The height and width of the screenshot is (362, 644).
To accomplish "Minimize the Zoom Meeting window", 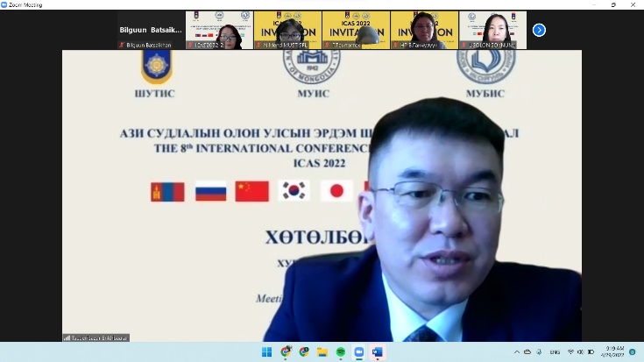I will click(594, 5).
